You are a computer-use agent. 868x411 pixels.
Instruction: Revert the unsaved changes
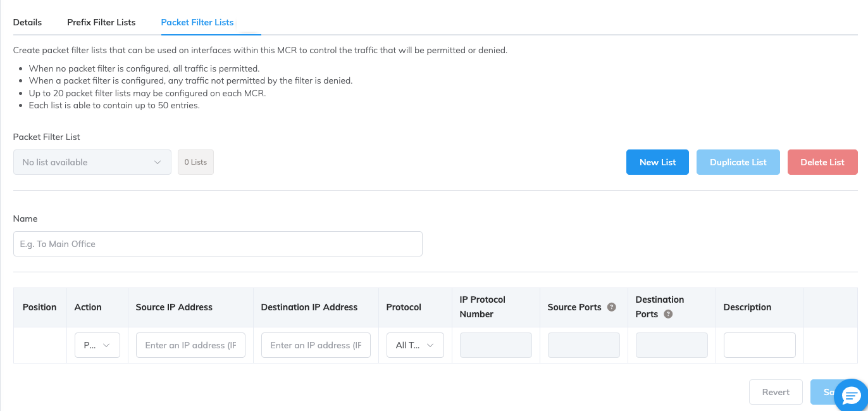(x=776, y=392)
